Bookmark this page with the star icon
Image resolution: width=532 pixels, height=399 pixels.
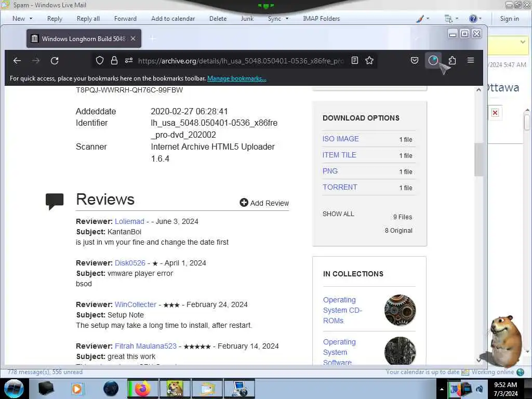369,60
